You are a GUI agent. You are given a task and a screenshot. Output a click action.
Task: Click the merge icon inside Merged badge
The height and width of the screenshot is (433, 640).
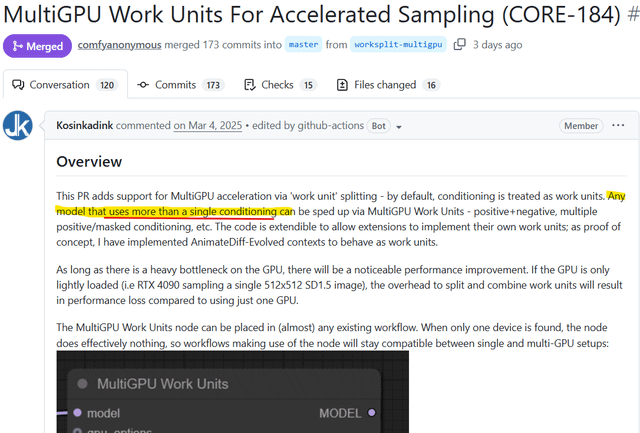tap(18, 46)
